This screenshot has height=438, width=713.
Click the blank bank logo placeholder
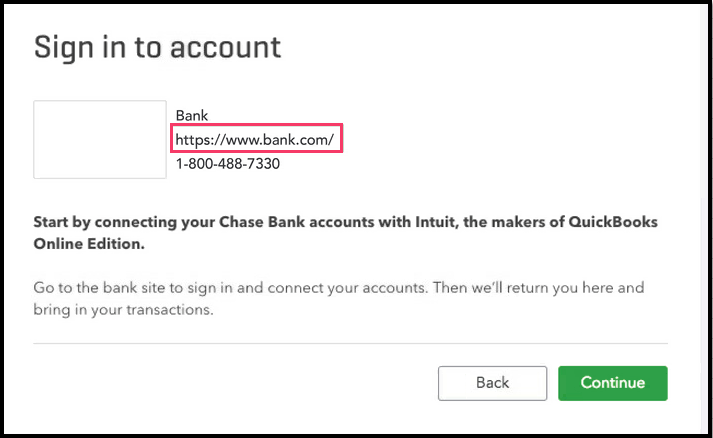coord(100,139)
